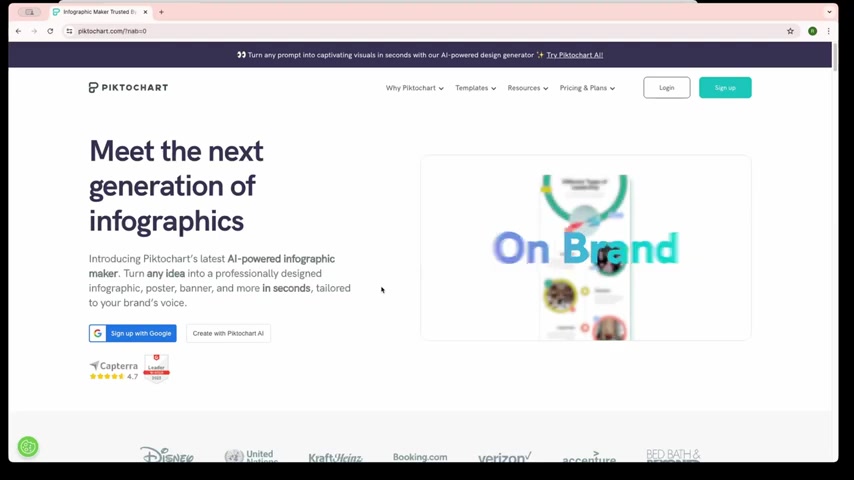This screenshot has width=854, height=480.
Task: Click Sign up with Google
Action: tap(132, 333)
